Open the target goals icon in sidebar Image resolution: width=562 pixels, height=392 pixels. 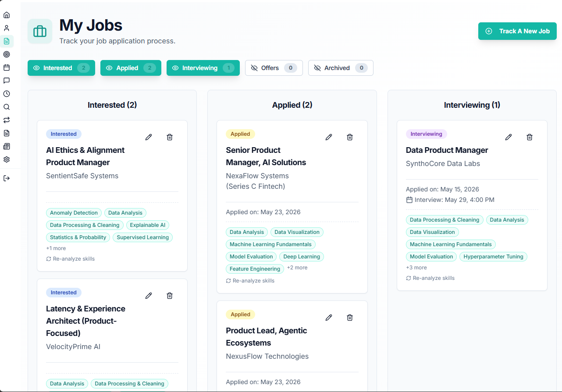7,54
